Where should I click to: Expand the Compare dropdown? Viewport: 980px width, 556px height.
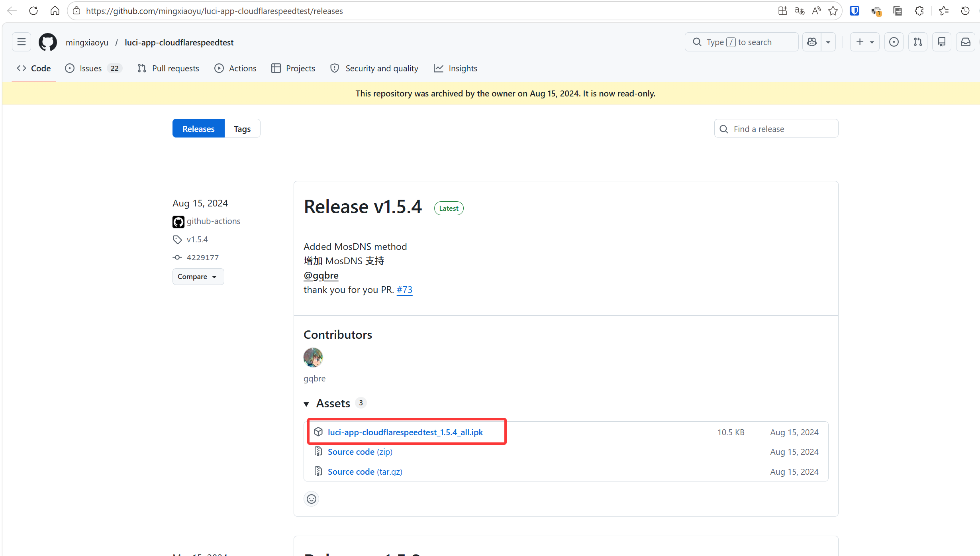click(198, 277)
